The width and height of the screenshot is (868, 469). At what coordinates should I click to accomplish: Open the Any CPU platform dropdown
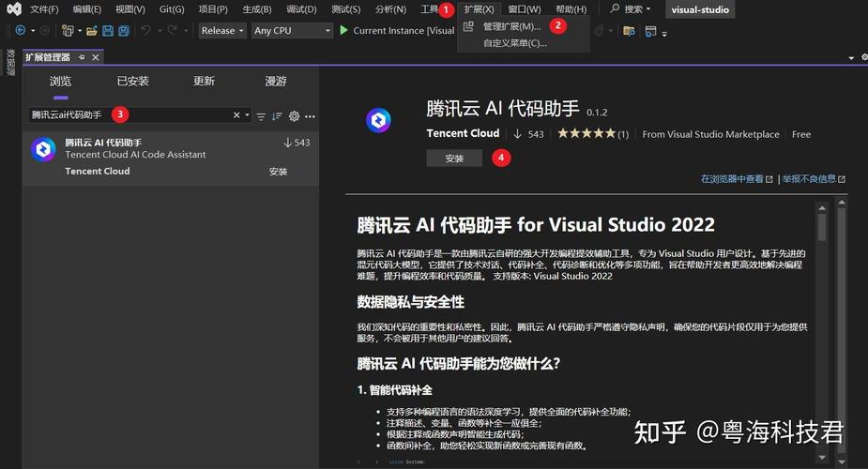292,30
